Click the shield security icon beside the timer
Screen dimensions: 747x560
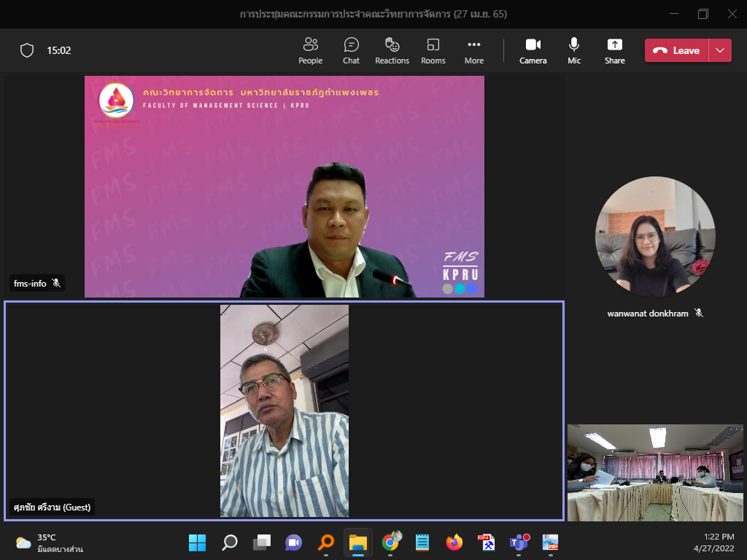pos(27,50)
